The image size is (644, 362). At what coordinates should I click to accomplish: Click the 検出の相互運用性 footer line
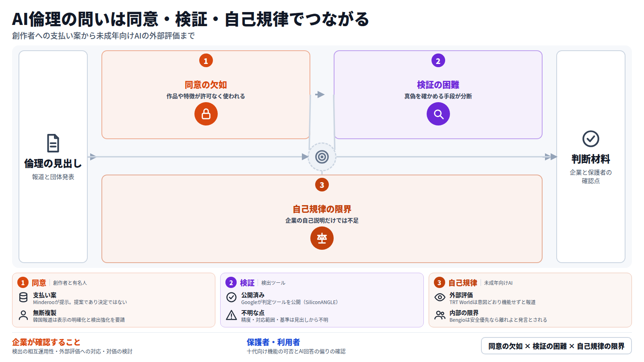click(72, 352)
